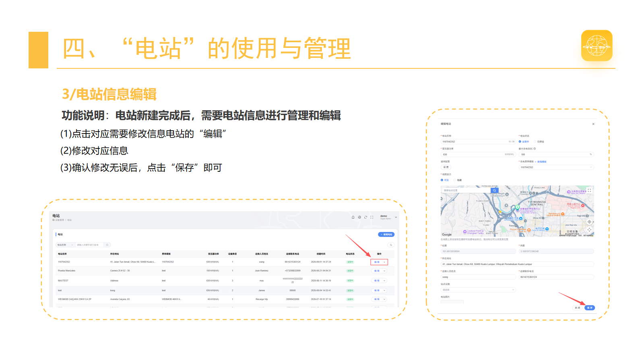Click 编辑 button for station 1107042352
Image resolution: width=644 pixels, height=362 pixels.
click(377, 262)
